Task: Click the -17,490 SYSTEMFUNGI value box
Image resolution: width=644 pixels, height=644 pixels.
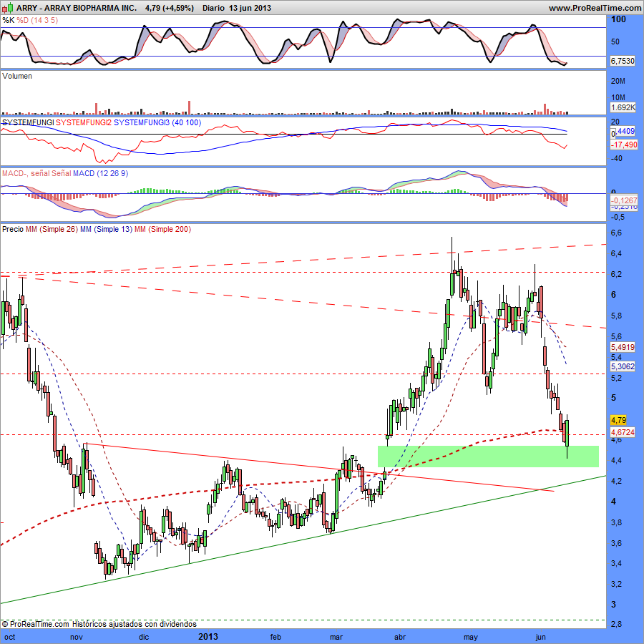Action: point(624,145)
